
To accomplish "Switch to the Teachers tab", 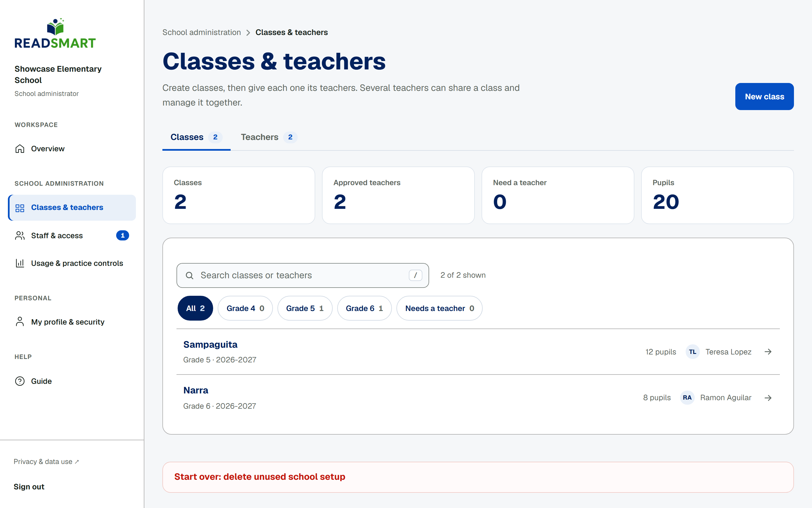I will (269, 137).
